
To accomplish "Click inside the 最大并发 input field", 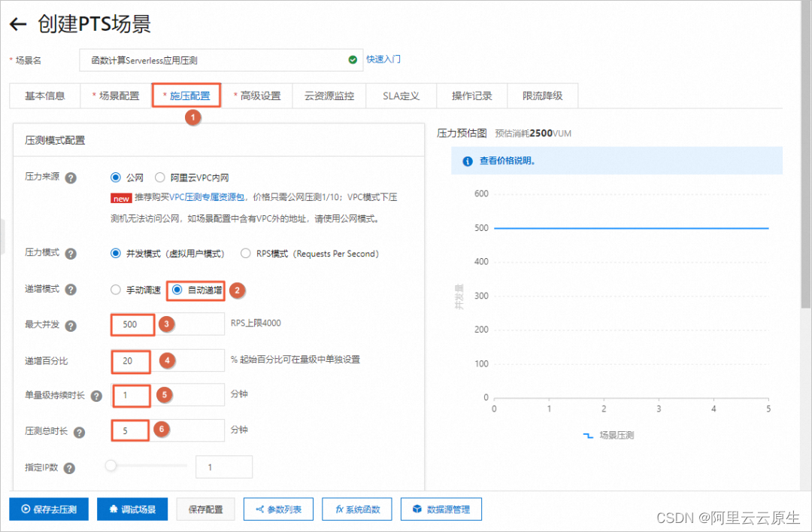I will pyautogui.click(x=132, y=324).
